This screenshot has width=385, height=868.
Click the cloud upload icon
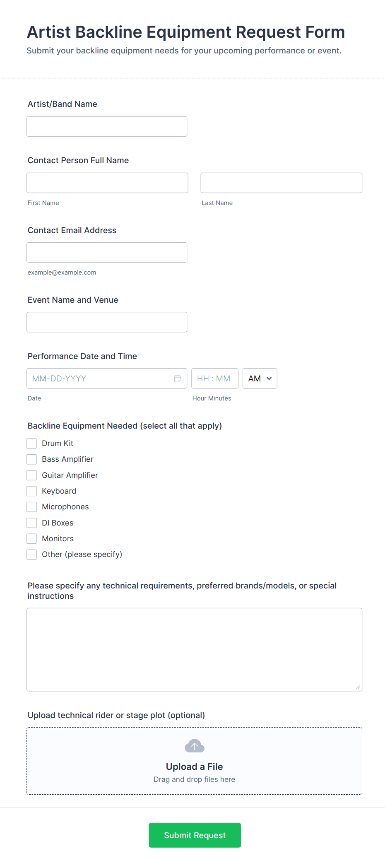click(195, 746)
